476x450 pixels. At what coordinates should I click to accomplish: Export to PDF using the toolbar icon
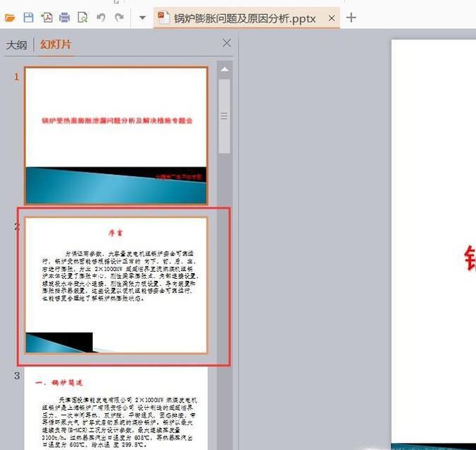coord(47,18)
